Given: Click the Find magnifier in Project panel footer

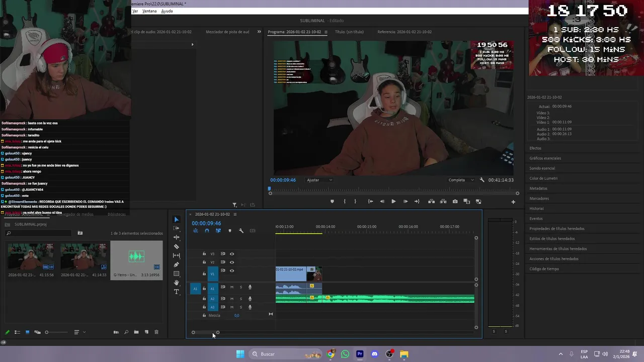Looking at the screenshot, I should click(x=126, y=332).
